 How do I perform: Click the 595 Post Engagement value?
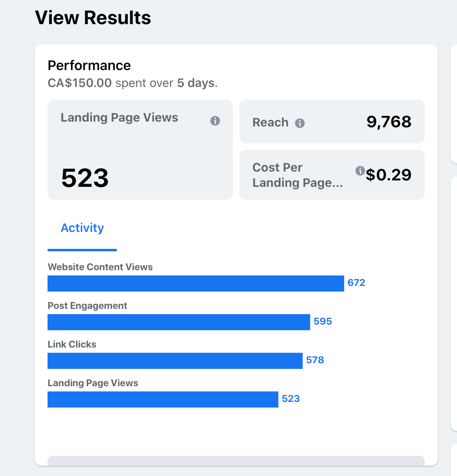coord(323,321)
